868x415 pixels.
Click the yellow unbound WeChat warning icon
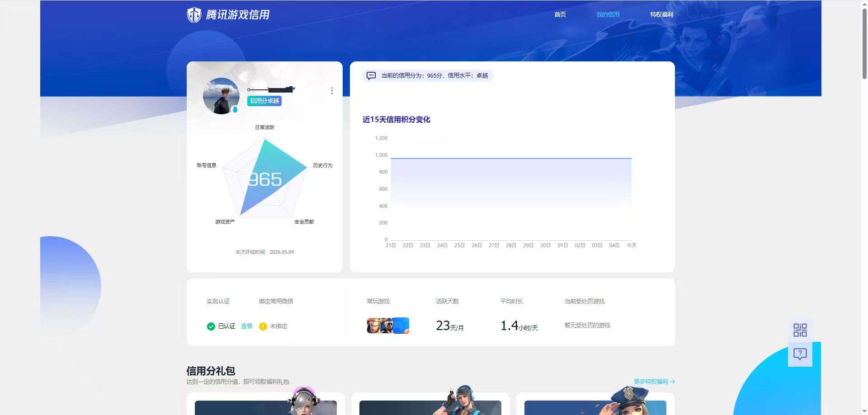pos(263,326)
